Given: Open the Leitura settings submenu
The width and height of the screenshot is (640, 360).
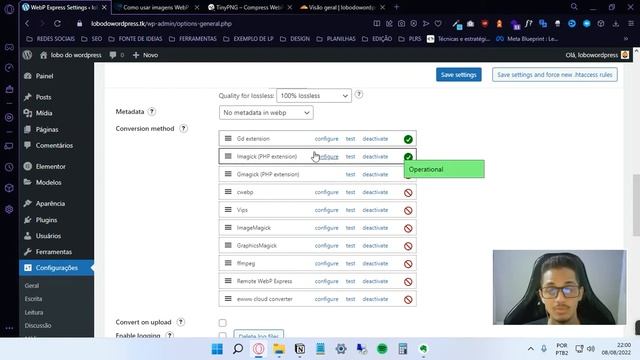Looking at the screenshot, I should point(33,312).
